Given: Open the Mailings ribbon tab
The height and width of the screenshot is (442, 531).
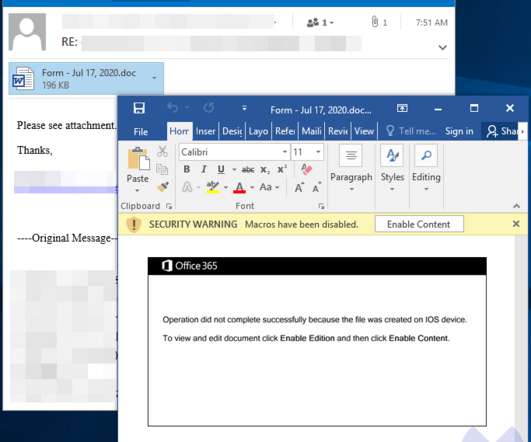Looking at the screenshot, I should pos(311,131).
